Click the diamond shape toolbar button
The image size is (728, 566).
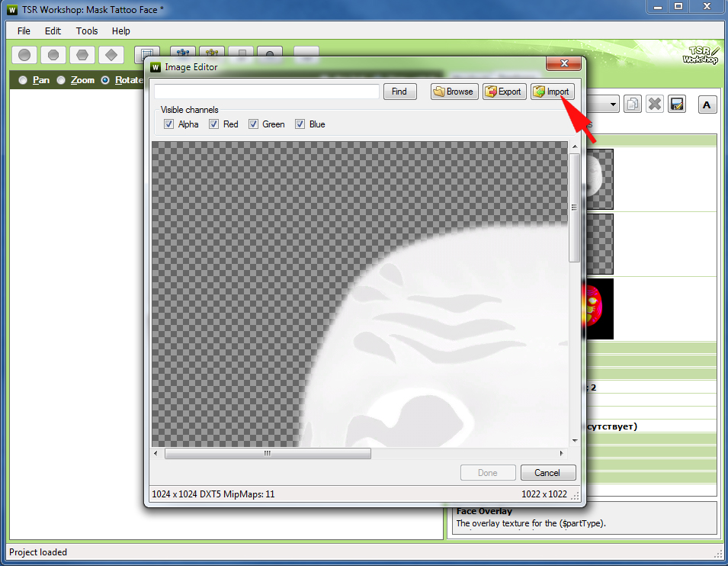click(x=111, y=55)
